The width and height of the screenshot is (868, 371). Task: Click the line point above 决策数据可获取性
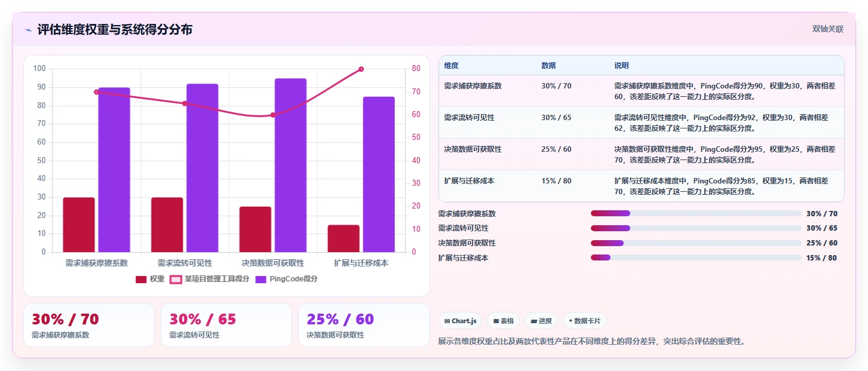point(273,115)
